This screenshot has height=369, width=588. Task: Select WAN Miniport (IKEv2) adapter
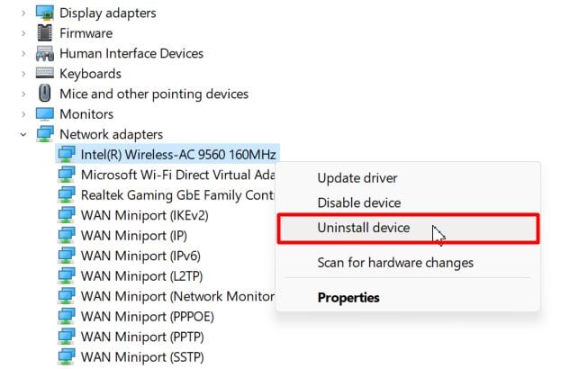144,215
